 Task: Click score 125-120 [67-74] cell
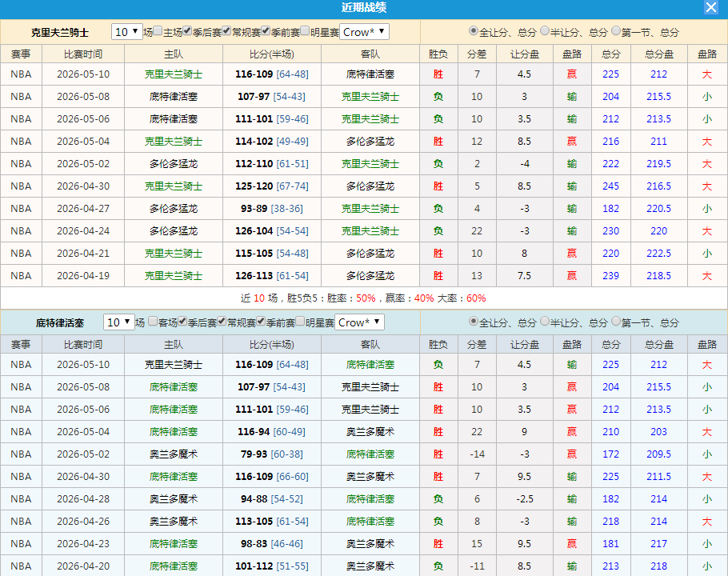pyautogui.click(x=272, y=186)
